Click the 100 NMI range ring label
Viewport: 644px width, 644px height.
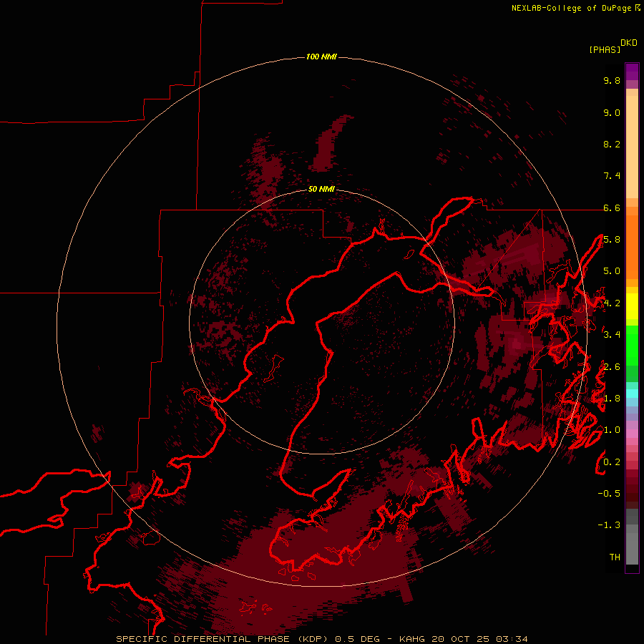click(x=321, y=57)
